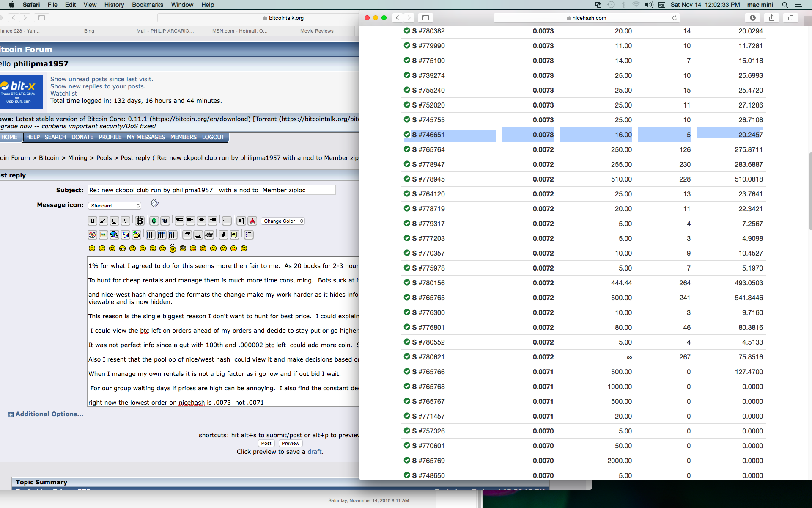Apply italic formatting in the post editor

(x=103, y=221)
